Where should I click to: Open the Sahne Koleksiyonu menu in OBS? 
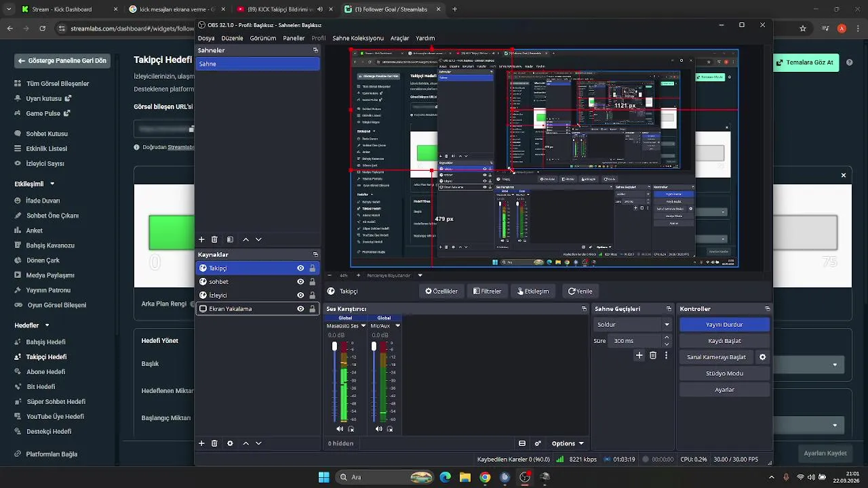coord(358,39)
